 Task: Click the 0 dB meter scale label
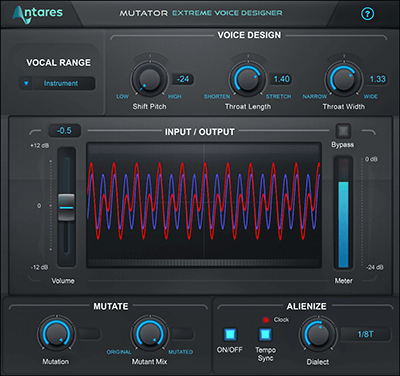click(x=371, y=159)
